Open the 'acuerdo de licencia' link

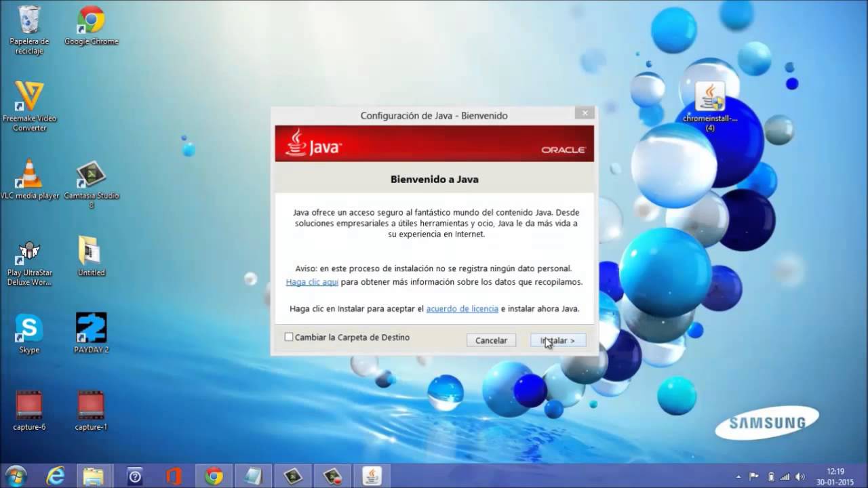click(462, 308)
